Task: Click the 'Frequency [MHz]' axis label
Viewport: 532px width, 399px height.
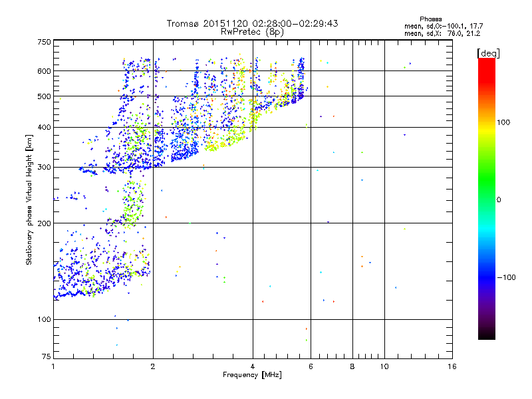Action: tap(252, 375)
